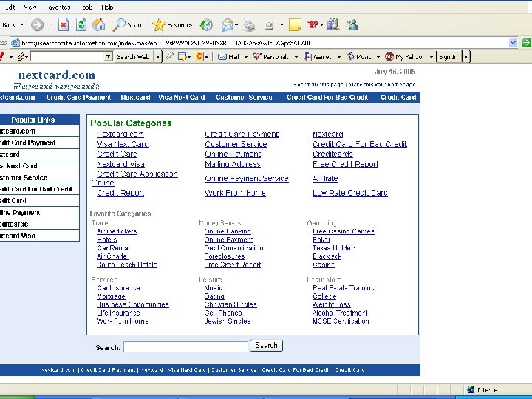Select Customer Service in blue nav bar

pos(244,98)
